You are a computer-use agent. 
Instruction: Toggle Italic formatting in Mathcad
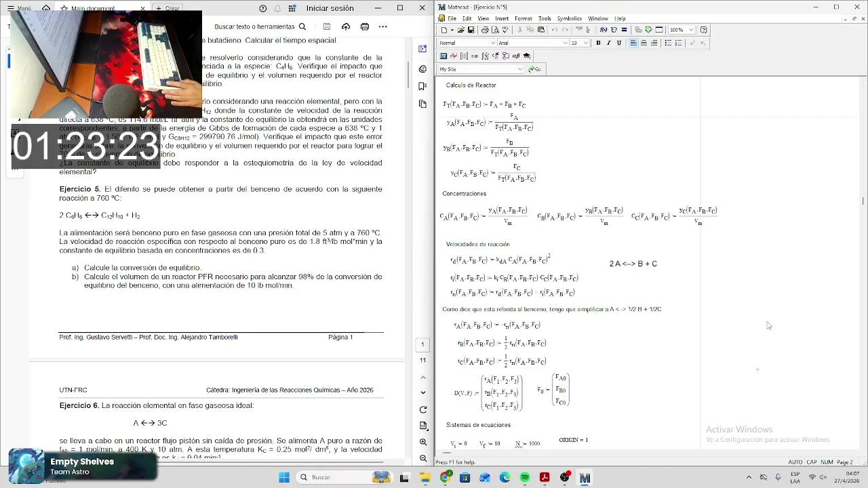(608, 43)
